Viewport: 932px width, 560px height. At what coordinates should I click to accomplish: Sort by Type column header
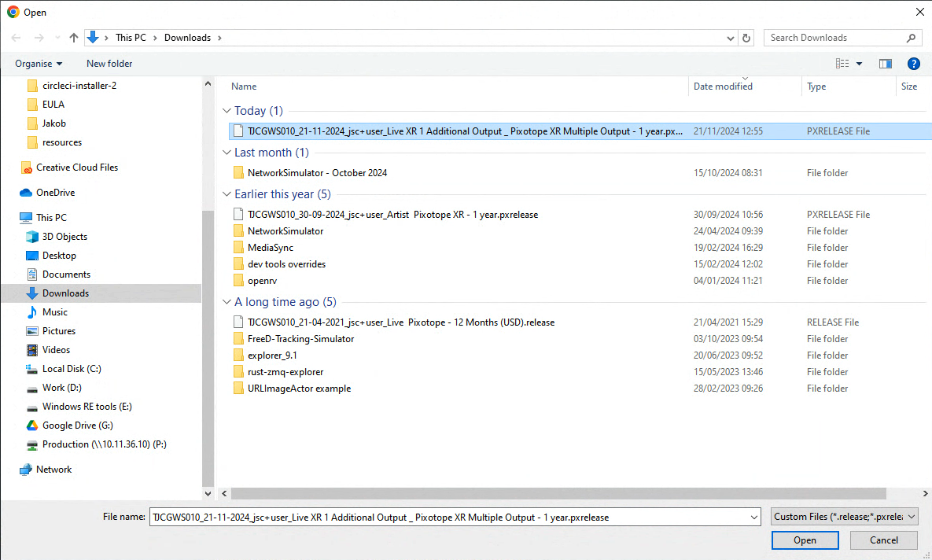tap(816, 87)
